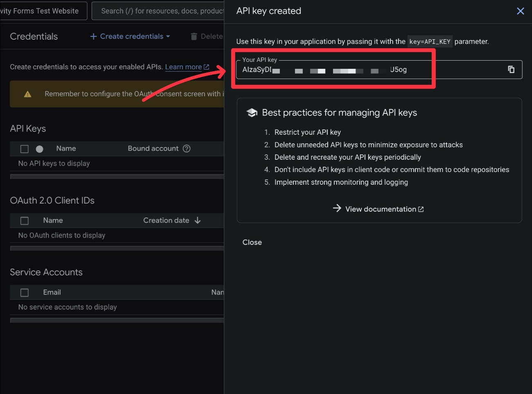
Task: Open the Learn more link about credentials
Action: pyautogui.click(x=184, y=67)
